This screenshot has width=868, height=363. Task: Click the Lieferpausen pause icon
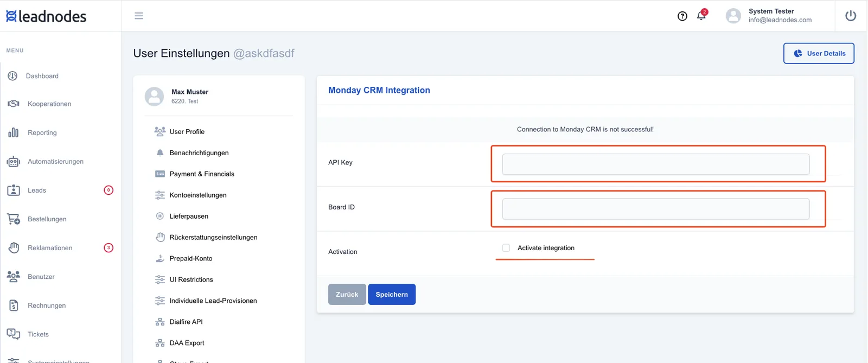tap(160, 216)
